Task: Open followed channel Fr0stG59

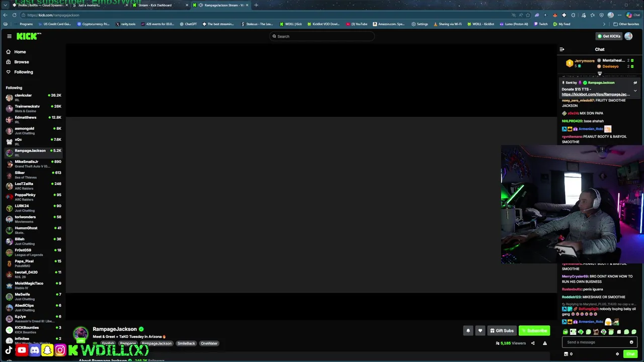Action: point(33,252)
